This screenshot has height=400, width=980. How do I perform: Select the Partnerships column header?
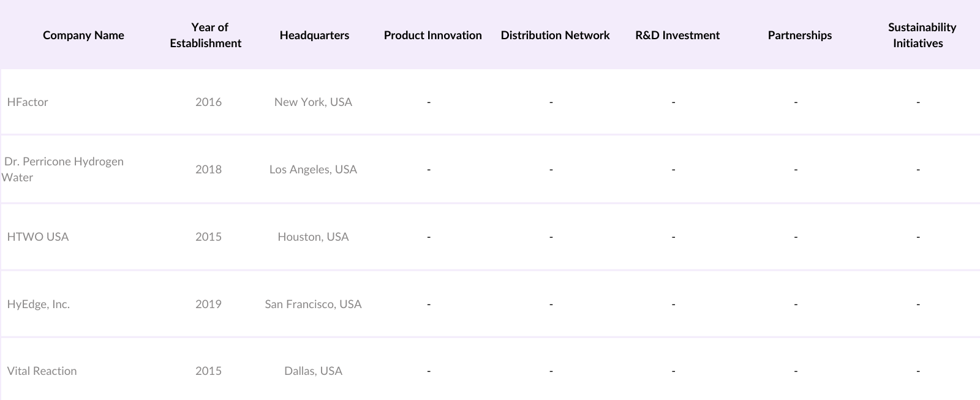point(799,35)
